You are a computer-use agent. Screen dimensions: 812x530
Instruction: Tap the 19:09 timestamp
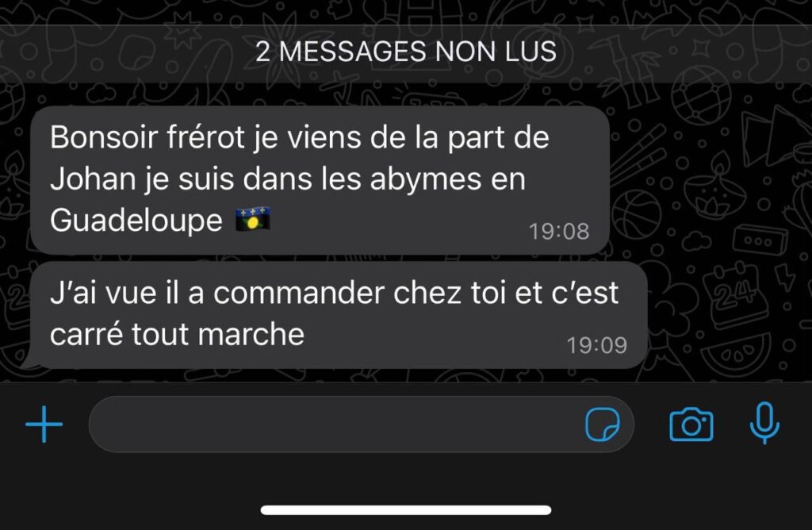596,346
